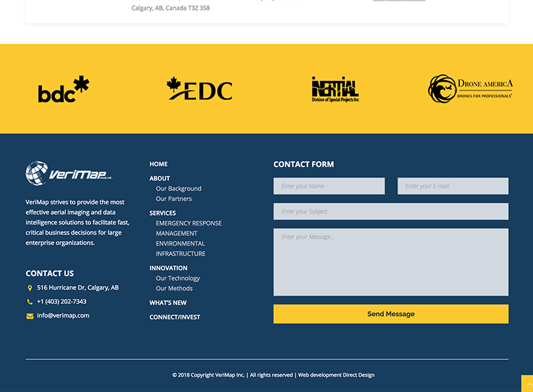Click the location pin icon
This screenshot has width=533, height=392.
(30, 288)
